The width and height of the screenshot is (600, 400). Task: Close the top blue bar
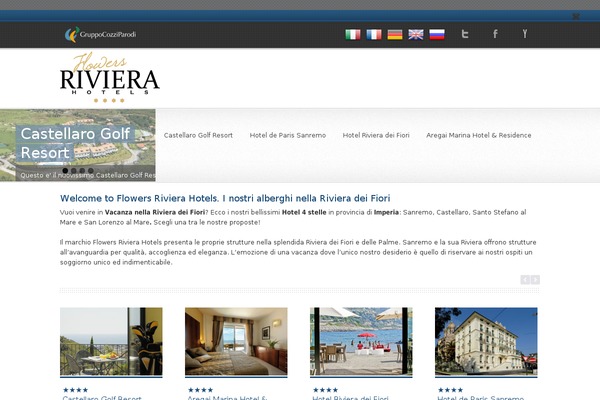pyautogui.click(x=576, y=16)
